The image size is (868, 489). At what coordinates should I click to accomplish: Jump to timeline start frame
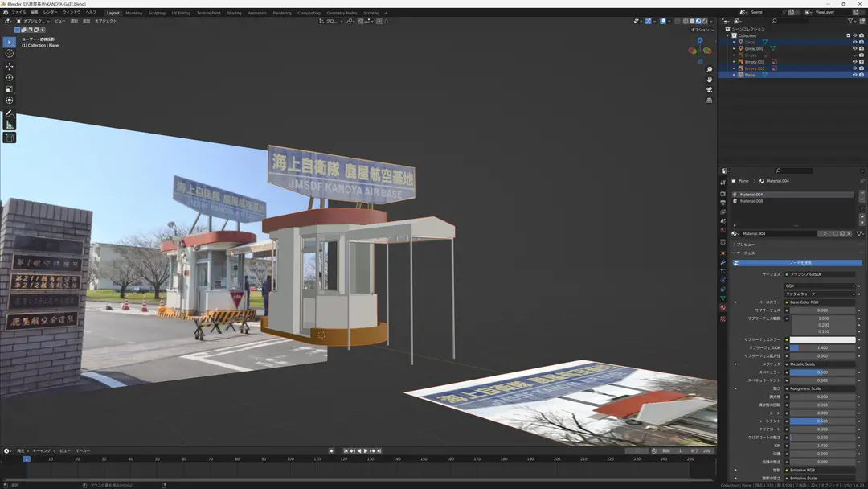coord(346,450)
